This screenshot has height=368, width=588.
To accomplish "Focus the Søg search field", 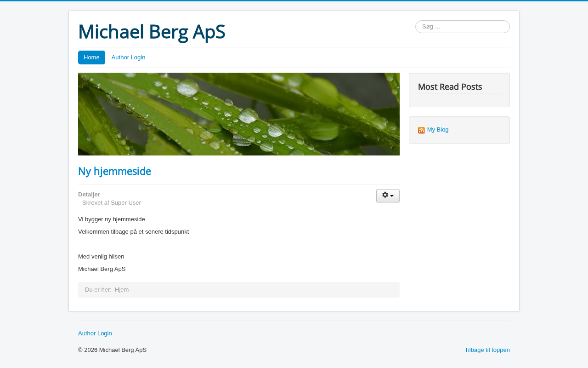I will (x=462, y=27).
